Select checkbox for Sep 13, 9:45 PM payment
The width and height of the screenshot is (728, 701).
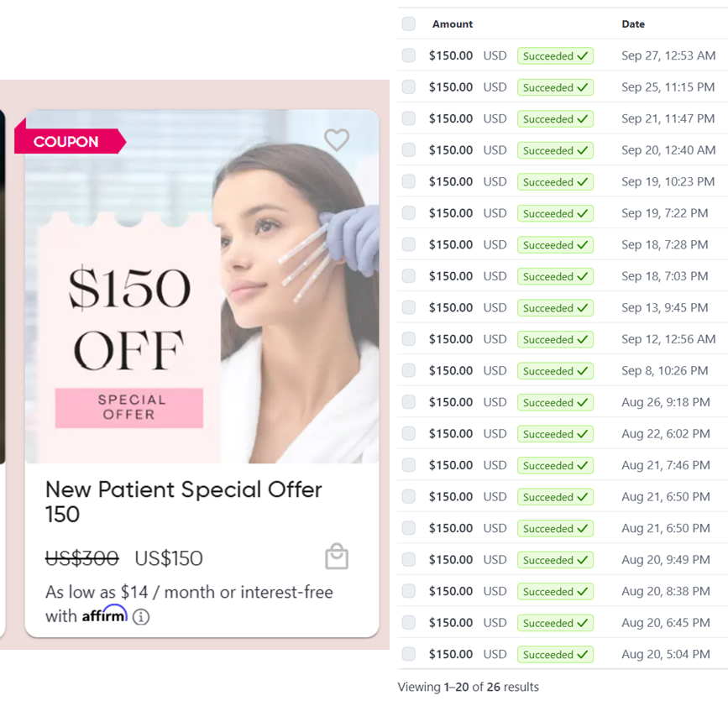coord(409,307)
